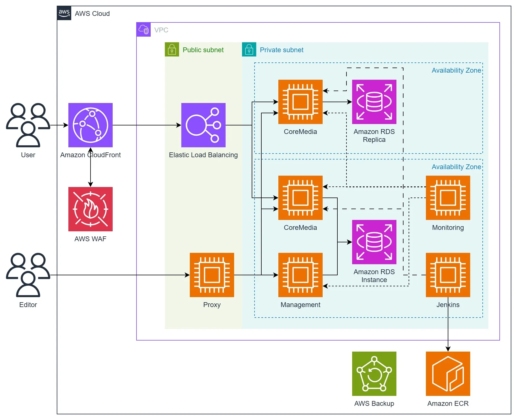The width and height of the screenshot is (517, 420).
Task: Select the AWS Backup label
Action: coord(374,404)
